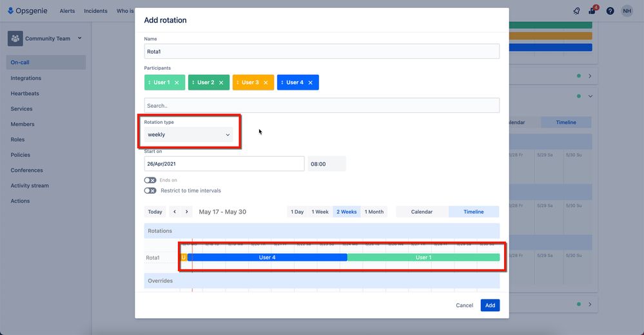The image size is (644, 335).
Task: Expand the bottom schedule row chevron
Action: (590, 305)
